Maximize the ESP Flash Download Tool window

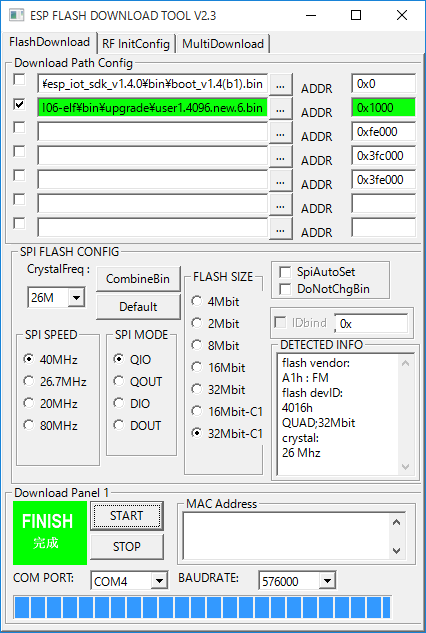[356, 15]
